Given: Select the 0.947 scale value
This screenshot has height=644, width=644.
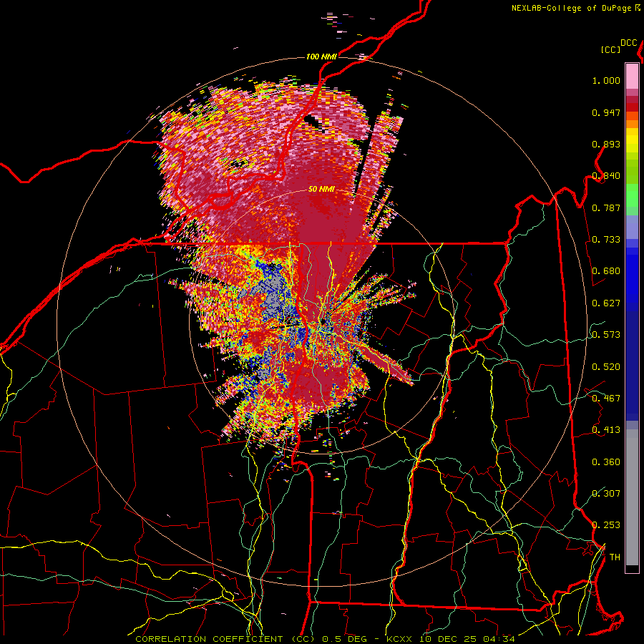Looking at the screenshot, I should [x=606, y=112].
